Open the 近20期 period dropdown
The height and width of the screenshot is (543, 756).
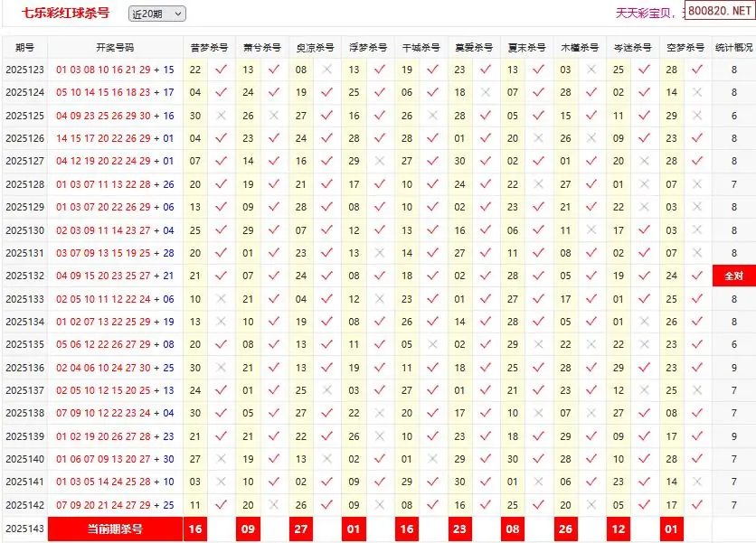(156, 14)
